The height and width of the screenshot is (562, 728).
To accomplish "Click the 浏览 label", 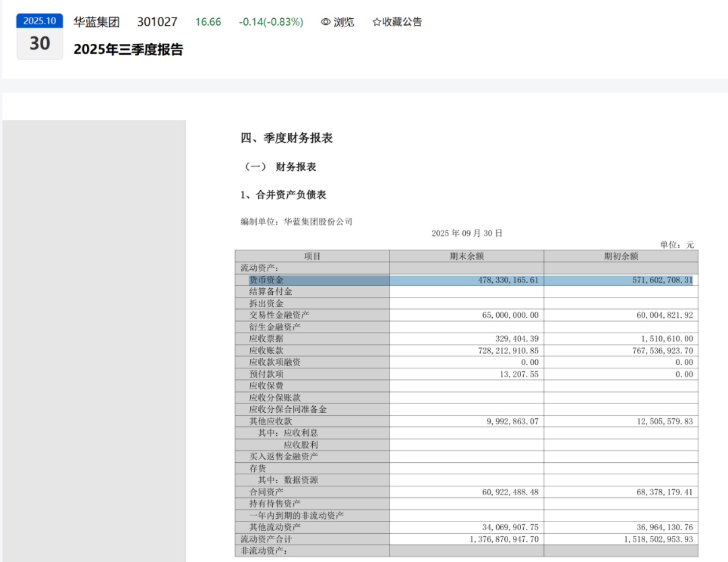I will coord(344,22).
